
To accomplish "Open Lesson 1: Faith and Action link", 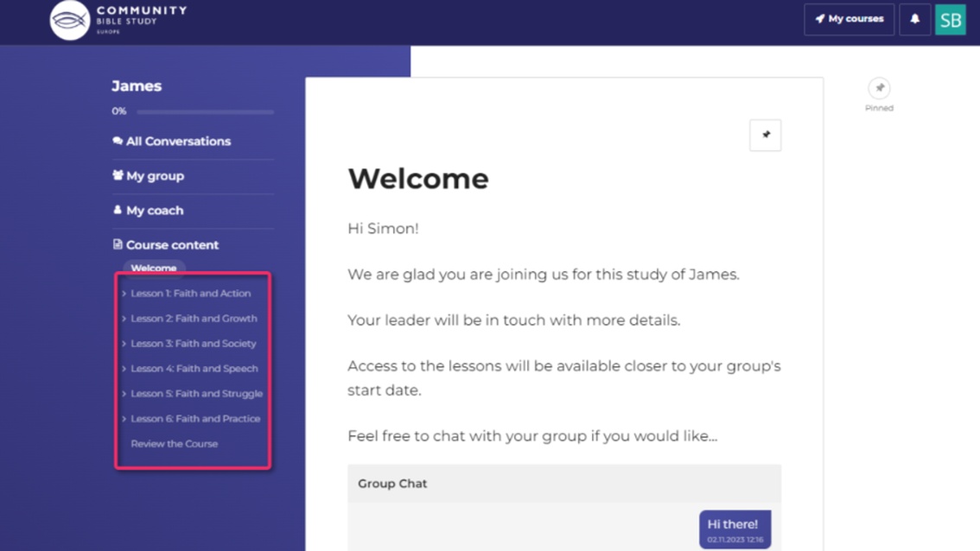I will point(191,294).
